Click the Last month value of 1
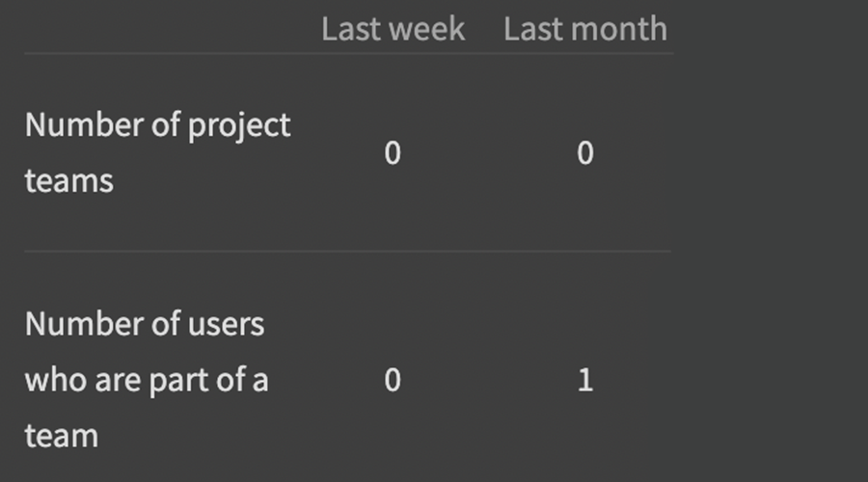 [585, 381]
